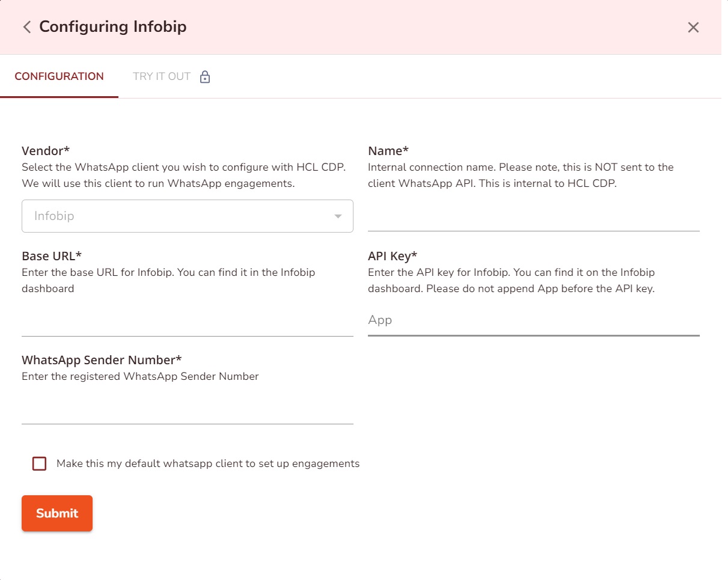Expand the Vendor dropdown arrow
This screenshot has width=728, height=580.
pyautogui.click(x=338, y=216)
